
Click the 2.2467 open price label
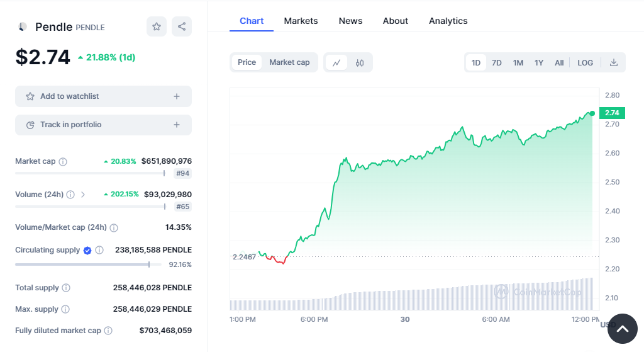(245, 257)
